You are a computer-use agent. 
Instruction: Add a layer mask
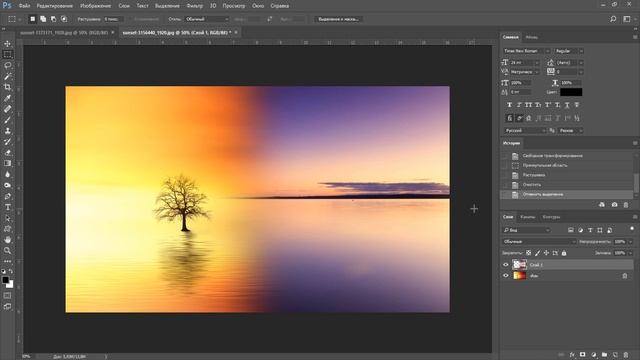point(583,355)
